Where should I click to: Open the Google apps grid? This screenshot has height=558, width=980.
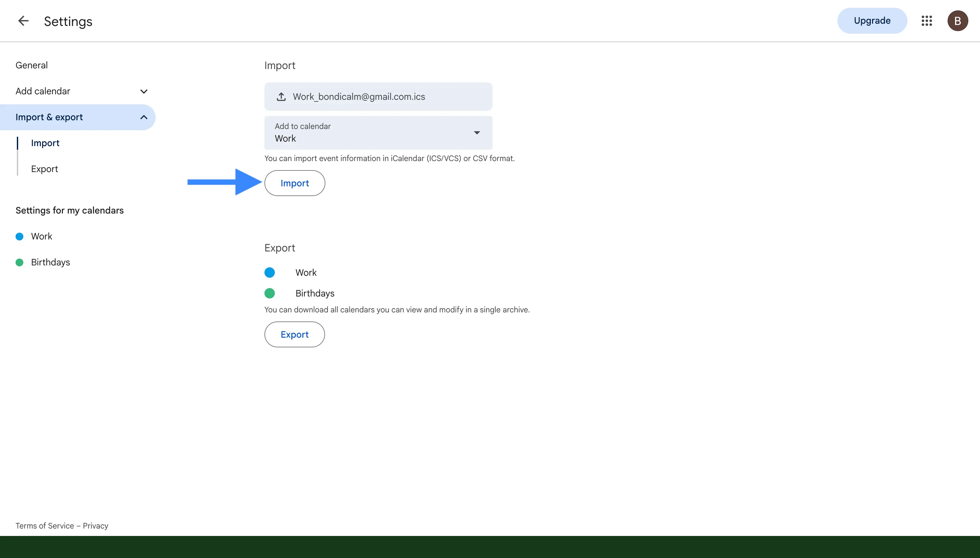[x=926, y=21]
